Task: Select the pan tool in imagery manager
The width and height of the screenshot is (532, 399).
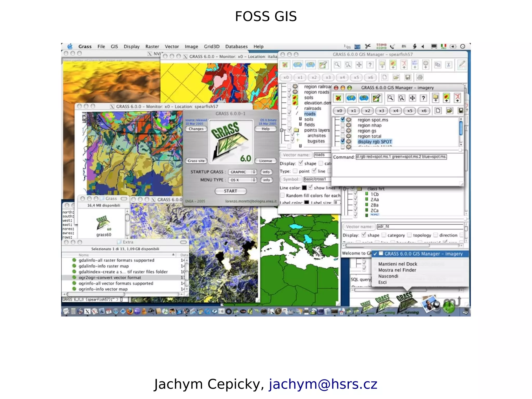Action: (x=412, y=98)
